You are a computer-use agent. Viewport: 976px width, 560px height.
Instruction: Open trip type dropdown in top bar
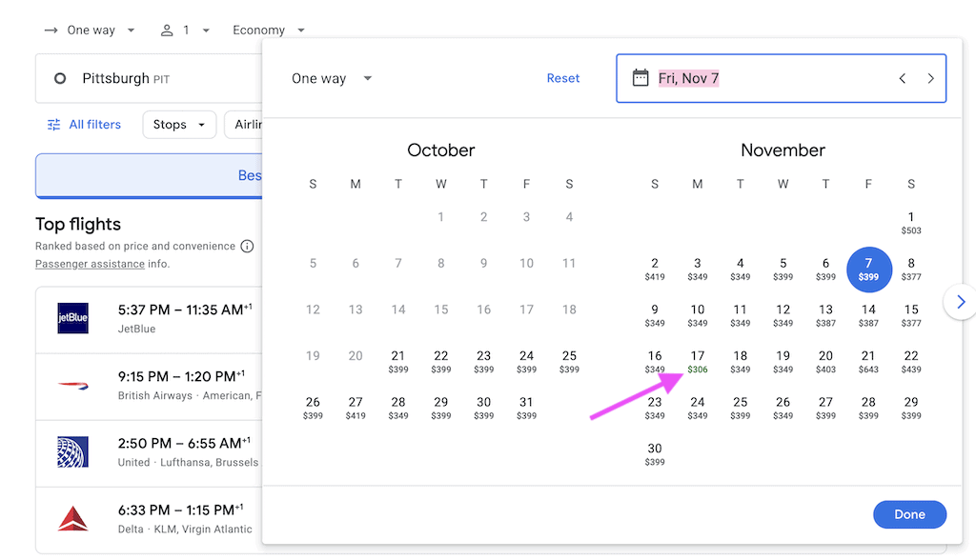pos(91,30)
